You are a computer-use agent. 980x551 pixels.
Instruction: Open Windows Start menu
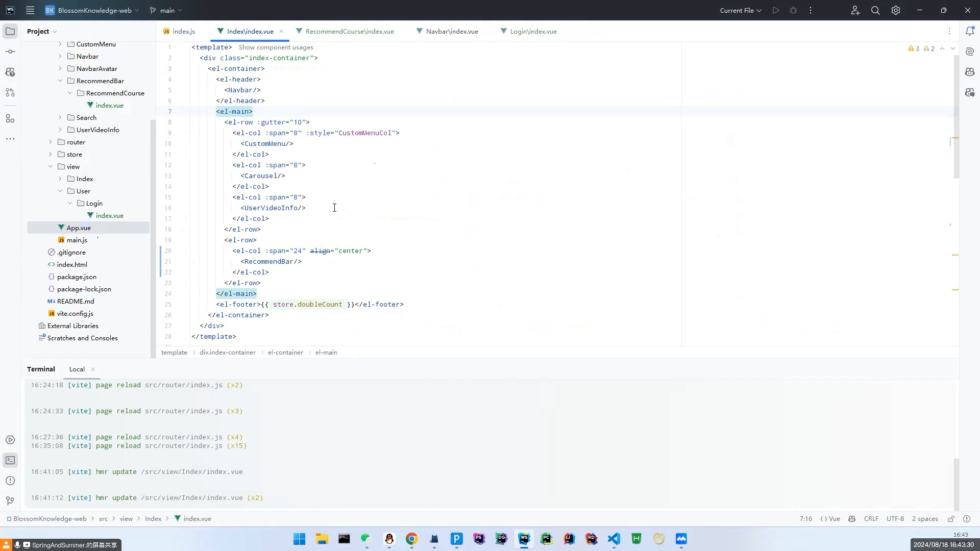(x=299, y=539)
